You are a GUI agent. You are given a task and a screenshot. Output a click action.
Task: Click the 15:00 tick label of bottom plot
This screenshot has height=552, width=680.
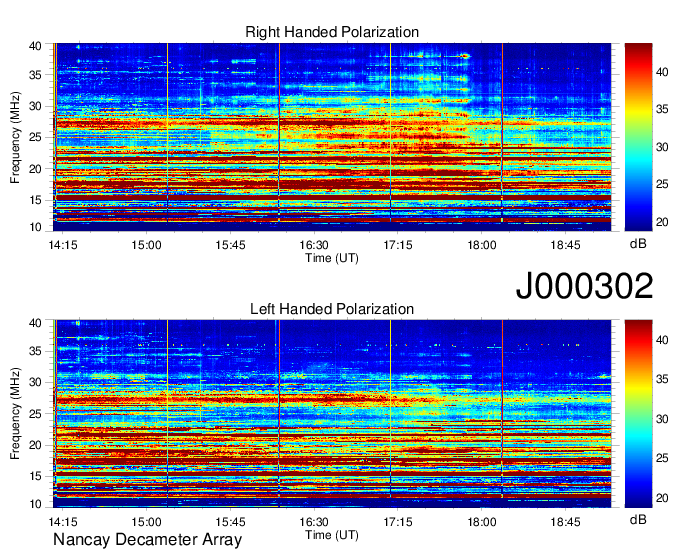[x=147, y=522]
